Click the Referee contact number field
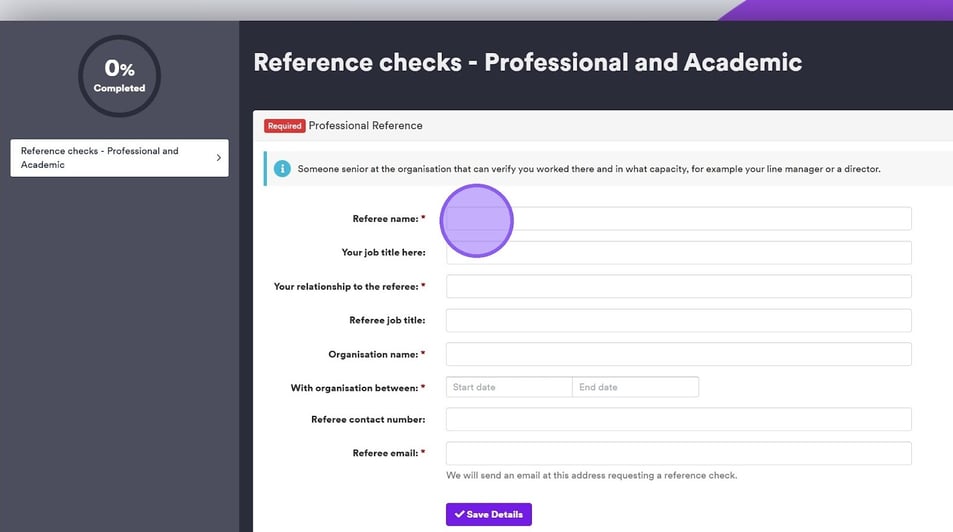 (x=678, y=420)
